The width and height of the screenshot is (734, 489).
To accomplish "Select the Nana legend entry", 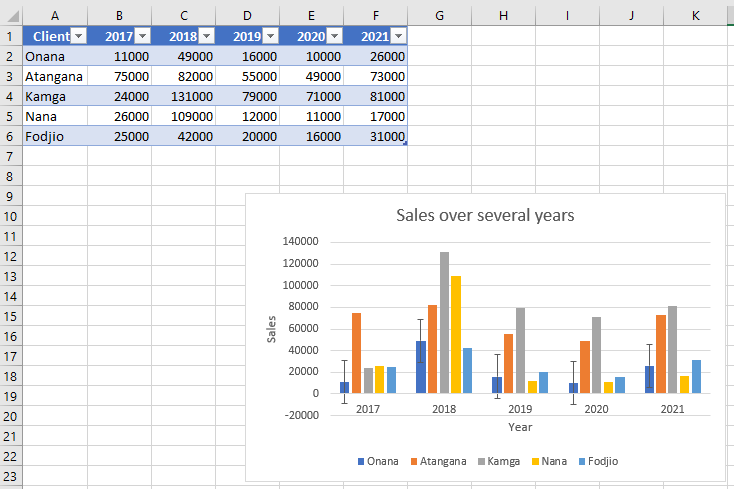I will 550,461.
